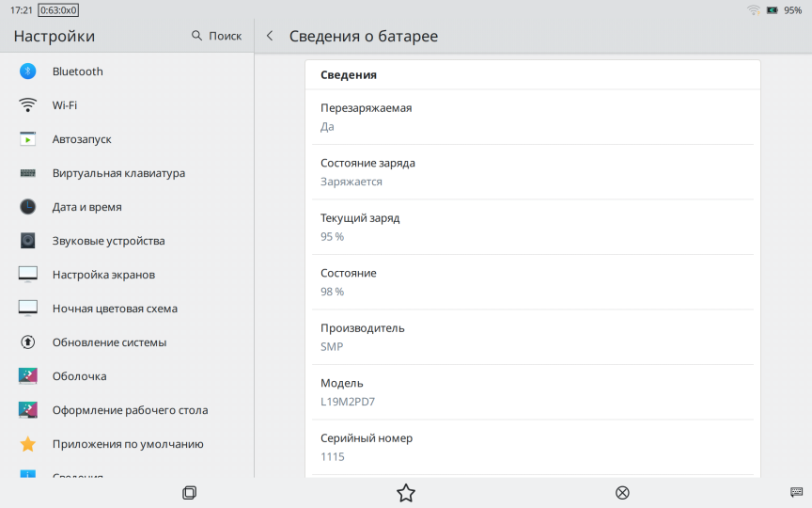Select Приложения по умолчанию star icon
Viewport: 812px width, 508px height.
click(28, 444)
